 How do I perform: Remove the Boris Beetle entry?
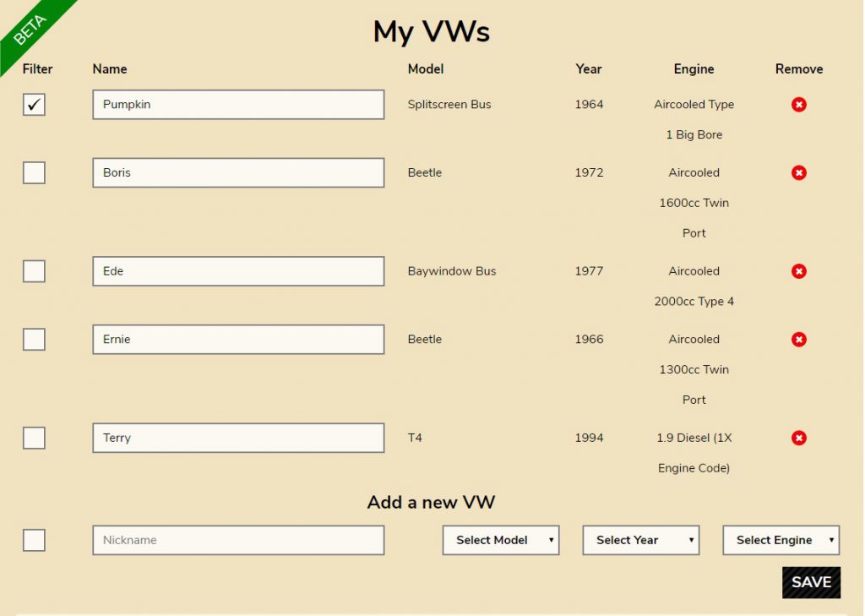click(798, 172)
